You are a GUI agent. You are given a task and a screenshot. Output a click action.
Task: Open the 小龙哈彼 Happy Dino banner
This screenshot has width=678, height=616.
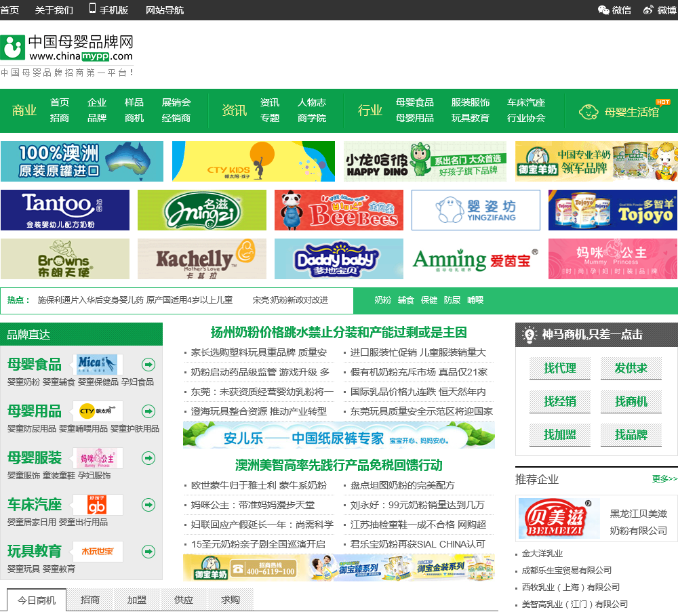425,161
